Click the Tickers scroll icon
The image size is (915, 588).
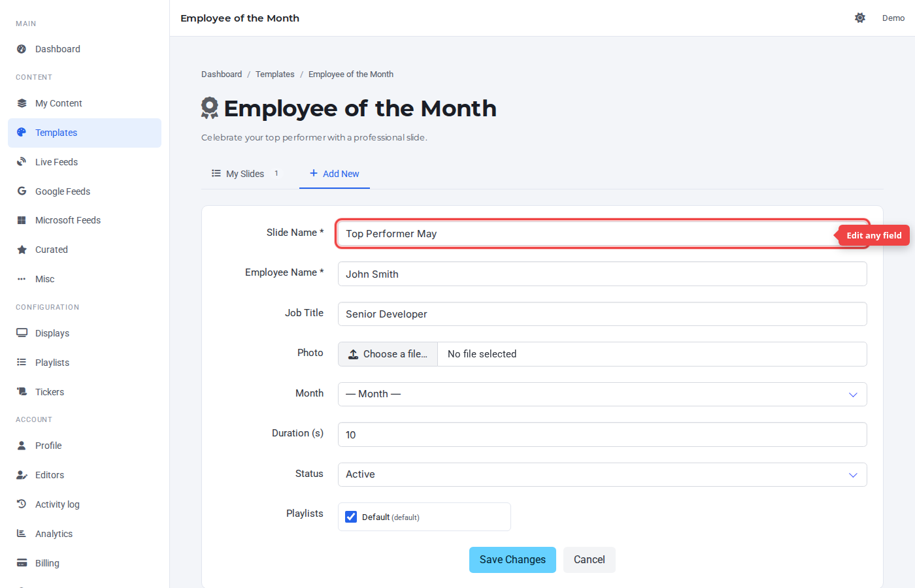(x=22, y=392)
